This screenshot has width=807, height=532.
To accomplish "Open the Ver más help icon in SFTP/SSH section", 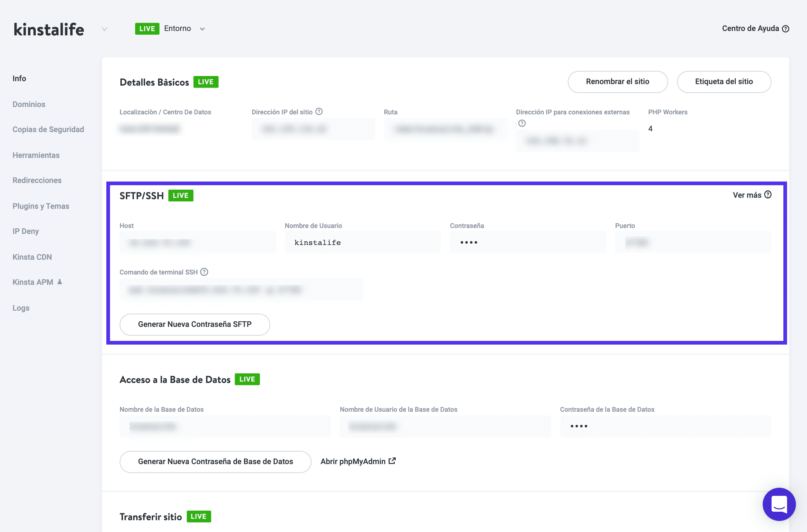I will coord(767,195).
